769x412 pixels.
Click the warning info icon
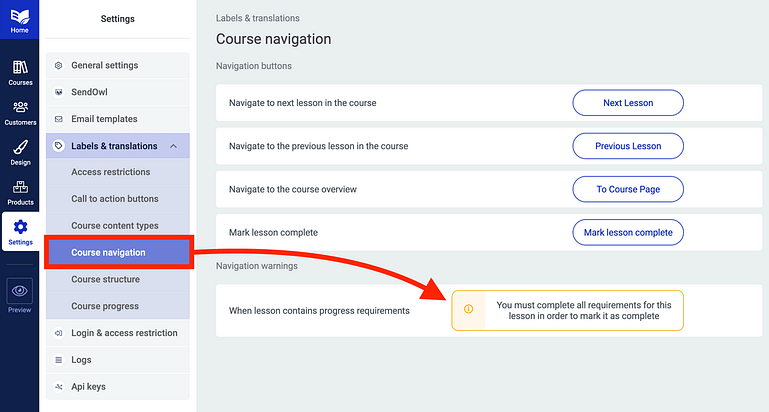tap(468, 309)
